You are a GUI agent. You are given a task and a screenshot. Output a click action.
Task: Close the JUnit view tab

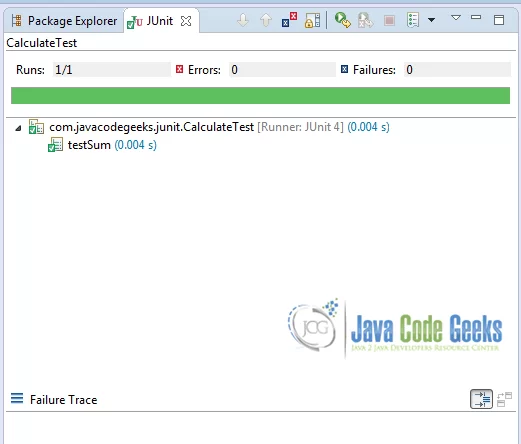(186, 21)
